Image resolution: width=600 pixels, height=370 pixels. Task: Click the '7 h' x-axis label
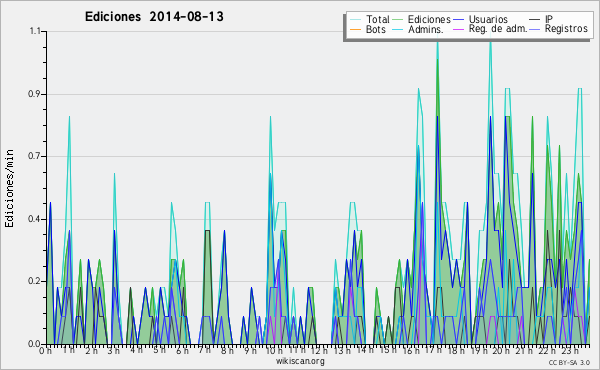pyautogui.click(x=204, y=350)
